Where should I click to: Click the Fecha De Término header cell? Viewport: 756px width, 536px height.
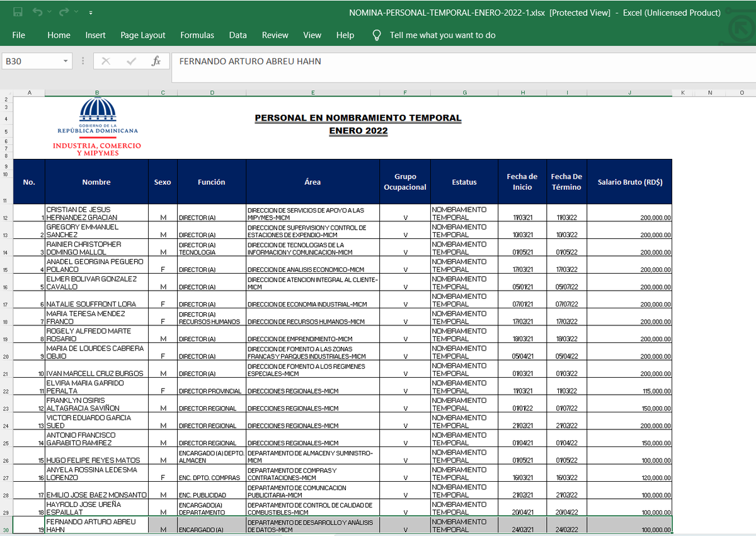pos(566,182)
